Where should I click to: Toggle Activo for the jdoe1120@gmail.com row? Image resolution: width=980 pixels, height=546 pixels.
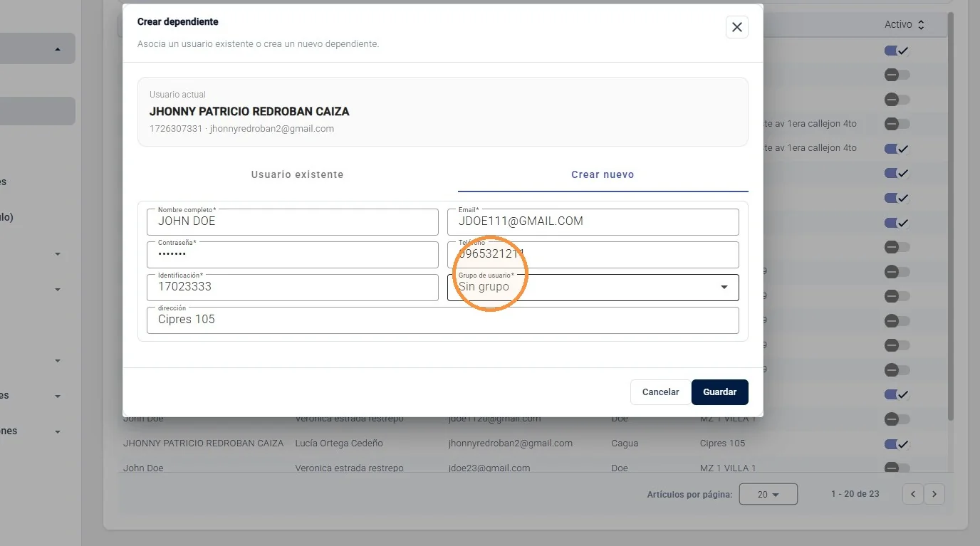897,419
